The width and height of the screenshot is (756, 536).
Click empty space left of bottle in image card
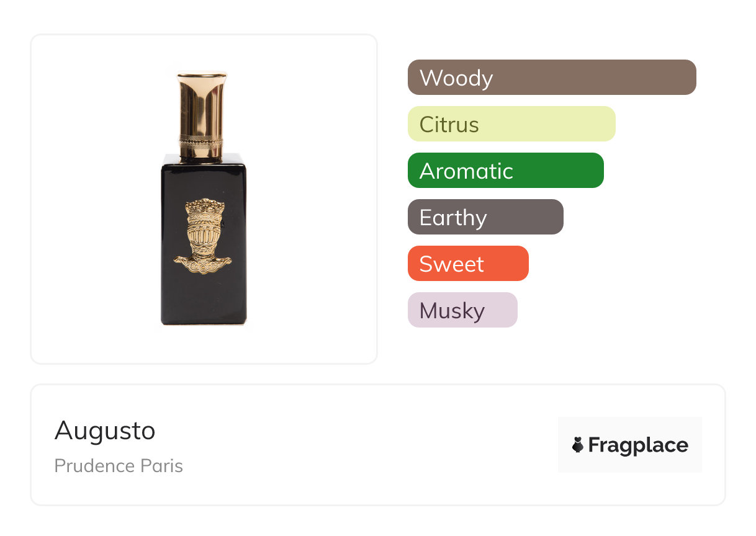pos(93,199)
